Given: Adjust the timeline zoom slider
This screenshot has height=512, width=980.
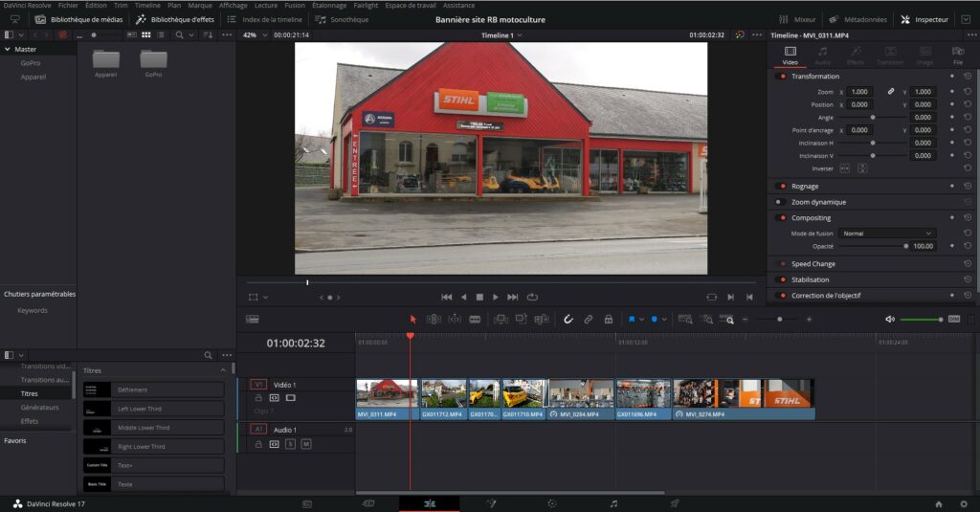Looking at the screenshot, I should click(x=779, y=320).
